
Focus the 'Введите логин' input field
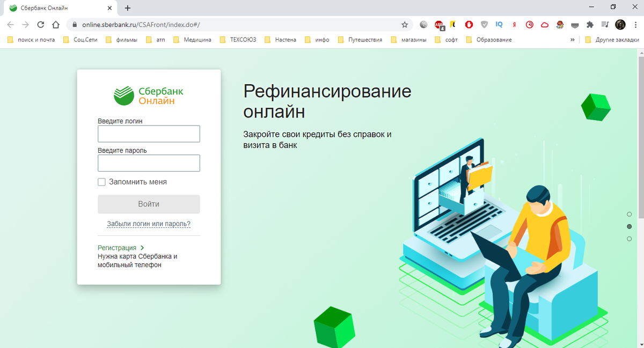pos(149,134)
